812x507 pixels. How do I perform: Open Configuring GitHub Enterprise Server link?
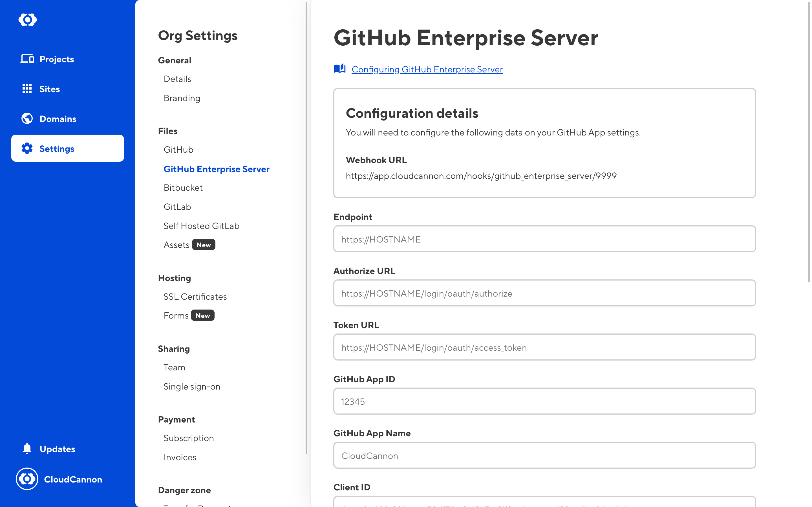[x=427, y=69]
